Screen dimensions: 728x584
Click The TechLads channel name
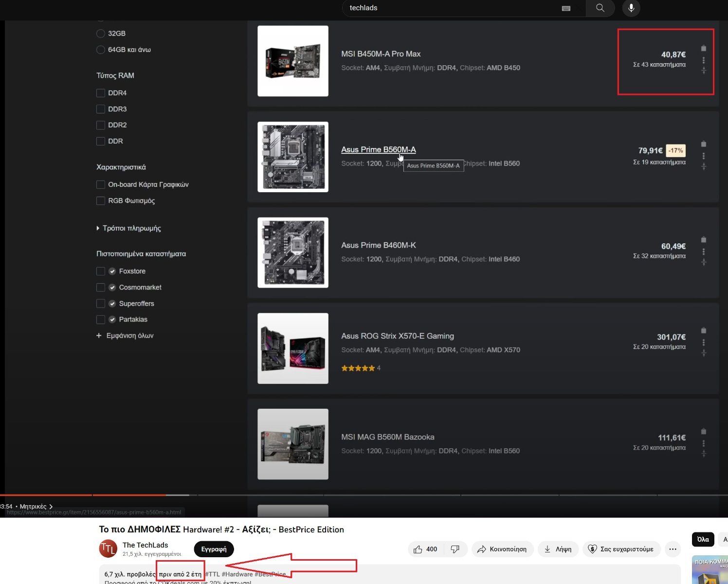[x=145, y=545]
